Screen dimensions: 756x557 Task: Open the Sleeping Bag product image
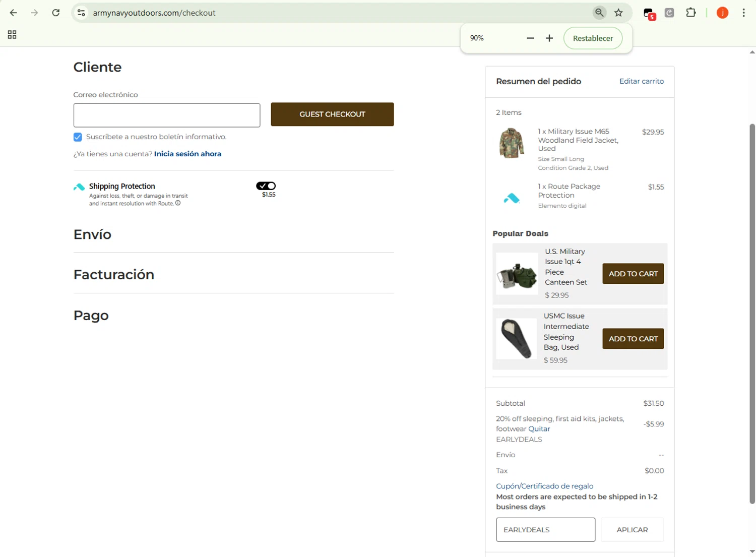coord(517,339)
